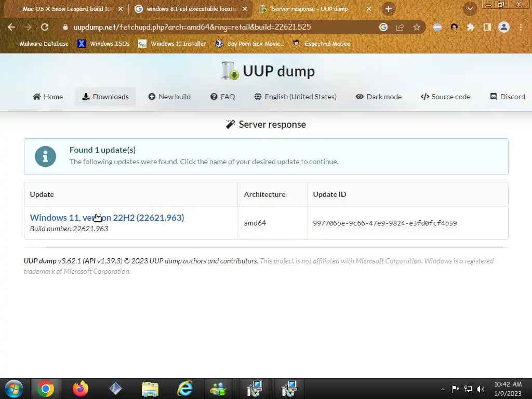Bookmark this page with the star icon
The height and width of the screenshot is (399, 532).
(x=417, y=27)
